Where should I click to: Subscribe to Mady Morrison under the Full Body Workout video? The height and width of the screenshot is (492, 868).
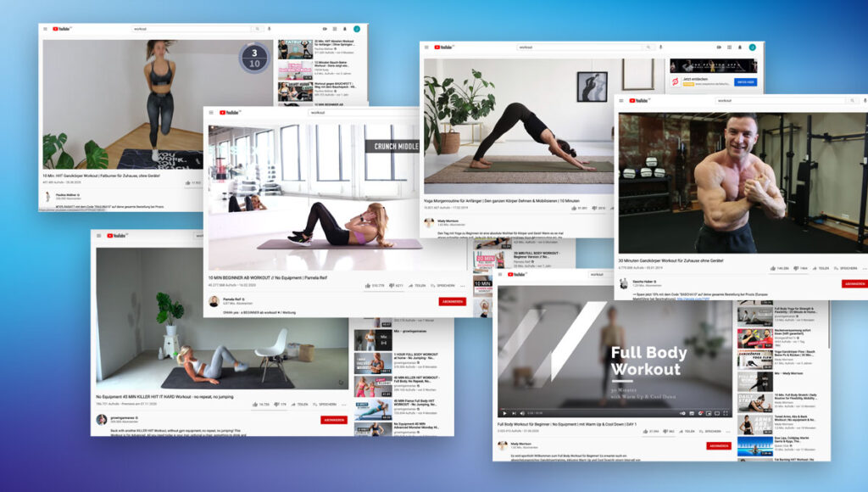point(719,445)
